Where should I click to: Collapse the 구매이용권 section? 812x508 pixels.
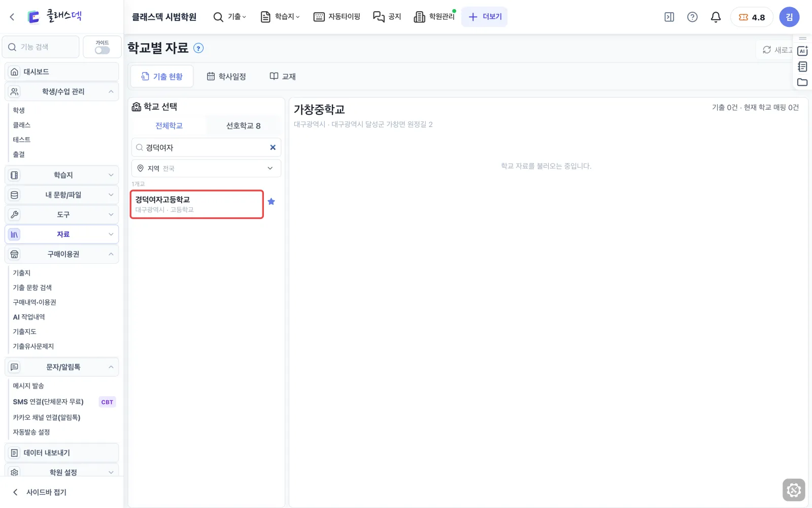tap(62, 254)
